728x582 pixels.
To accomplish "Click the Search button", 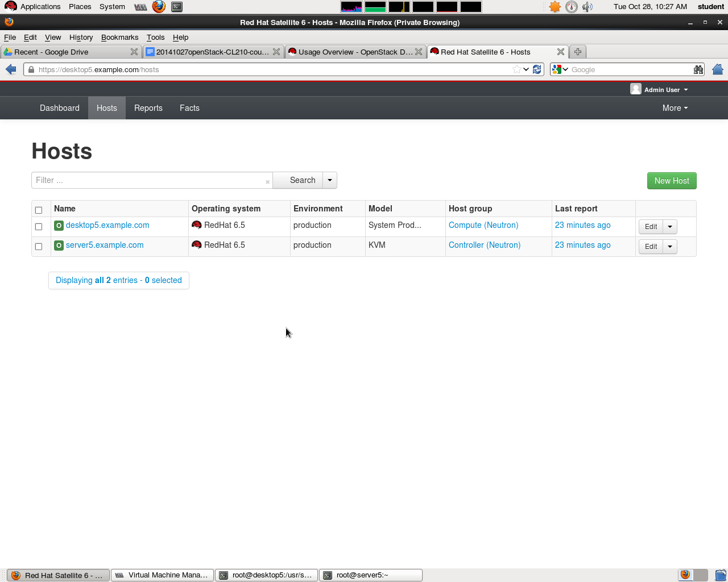I will click(297, 180).
